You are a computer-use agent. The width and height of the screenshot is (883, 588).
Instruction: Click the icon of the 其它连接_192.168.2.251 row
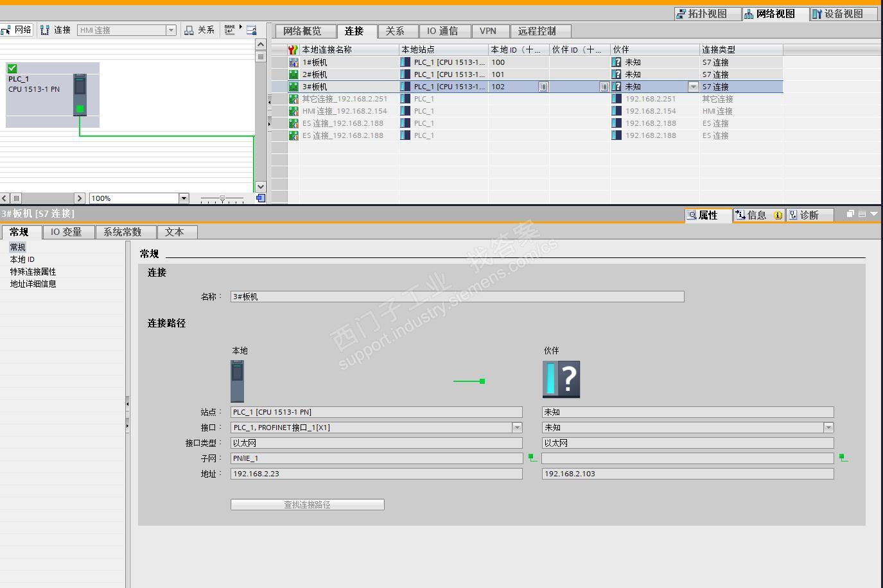coord(293,99)
